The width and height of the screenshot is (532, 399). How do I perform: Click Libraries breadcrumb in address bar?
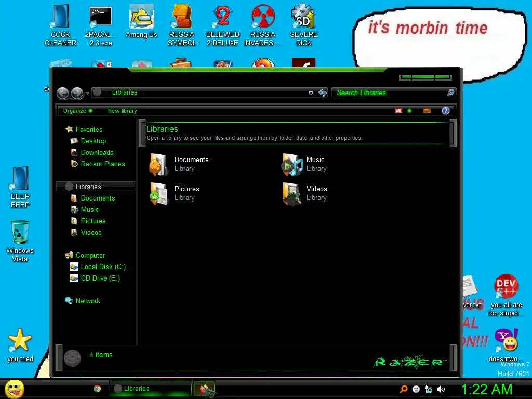(x=125, y=92)
